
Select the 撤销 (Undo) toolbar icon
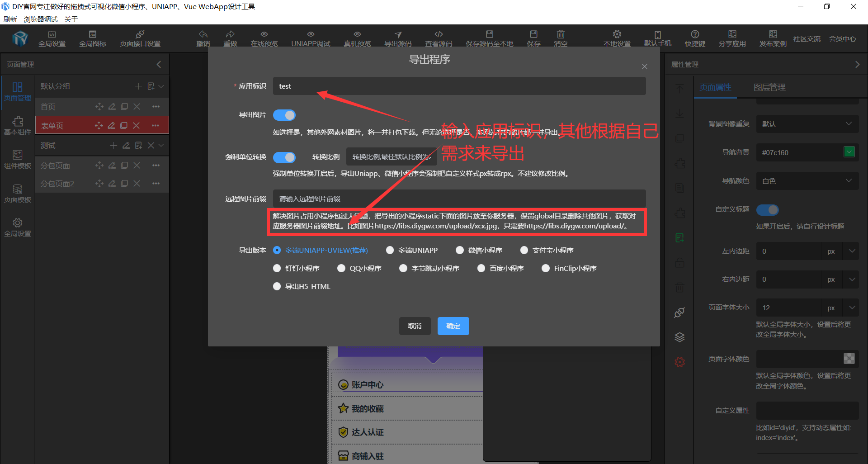coord(203,38)
